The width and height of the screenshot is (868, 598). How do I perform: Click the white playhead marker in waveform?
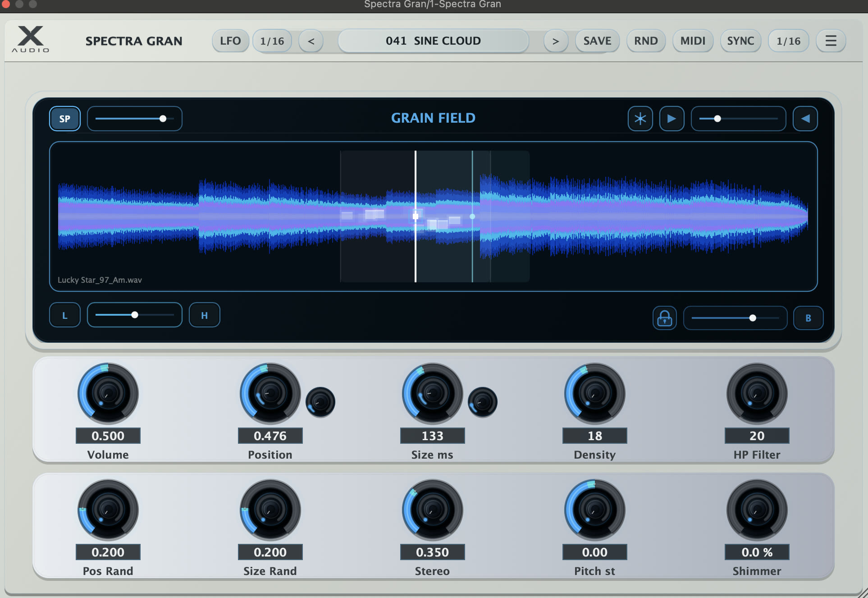click(x=416, y=216)
